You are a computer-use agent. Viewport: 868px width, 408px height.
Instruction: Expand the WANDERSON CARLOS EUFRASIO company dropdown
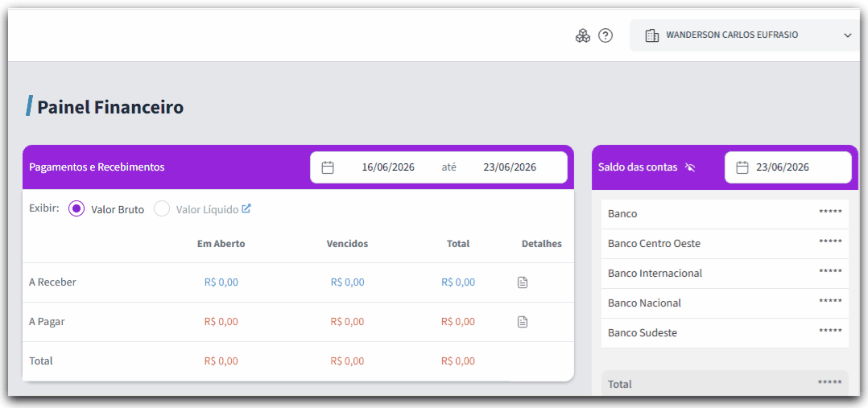point(745,35)
